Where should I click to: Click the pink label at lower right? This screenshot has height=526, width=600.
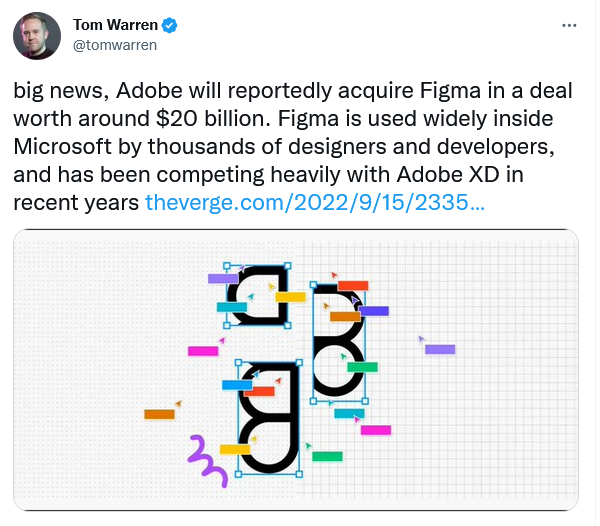(x=376, y=430)
